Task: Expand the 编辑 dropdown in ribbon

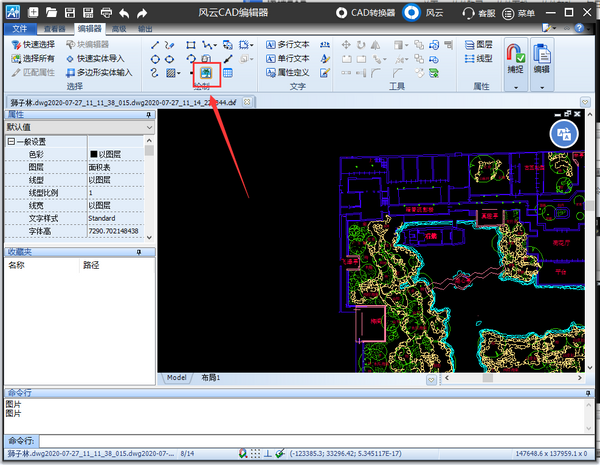Action: click(541, 87)
